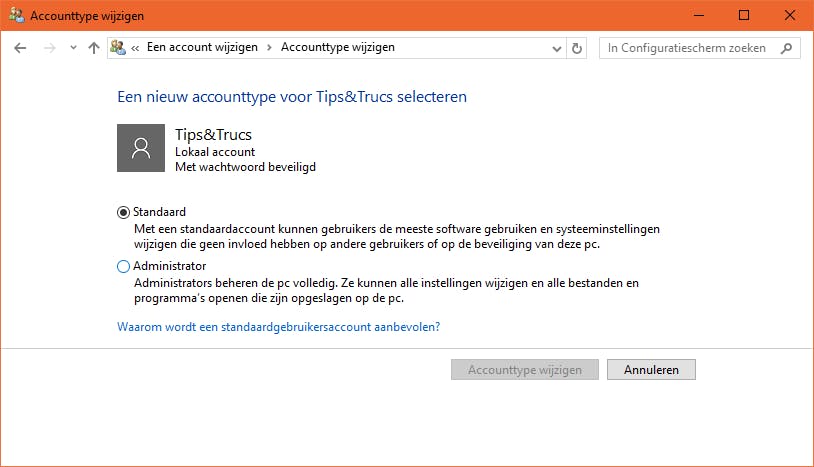The height and width of the screenshot is (467, 814).
Task: Expand the breadcrumb chevron after 'Een account wijzigen'
Action: 269,48
